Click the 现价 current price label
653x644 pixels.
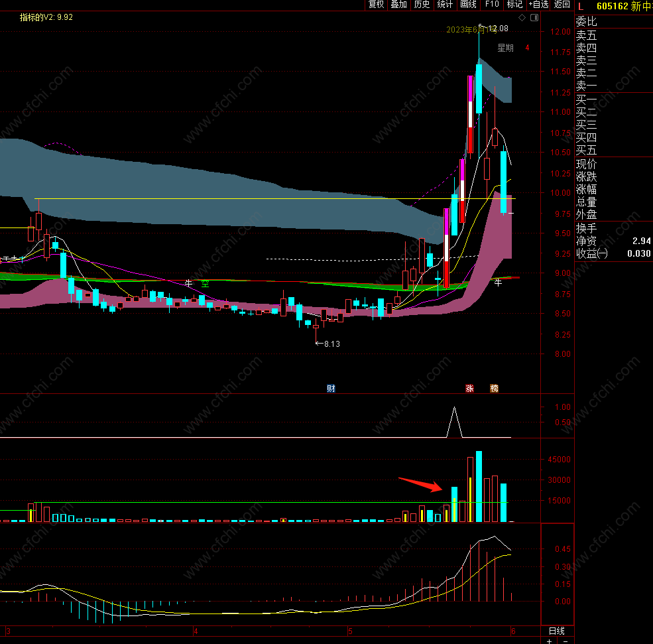tap(586, 164)
